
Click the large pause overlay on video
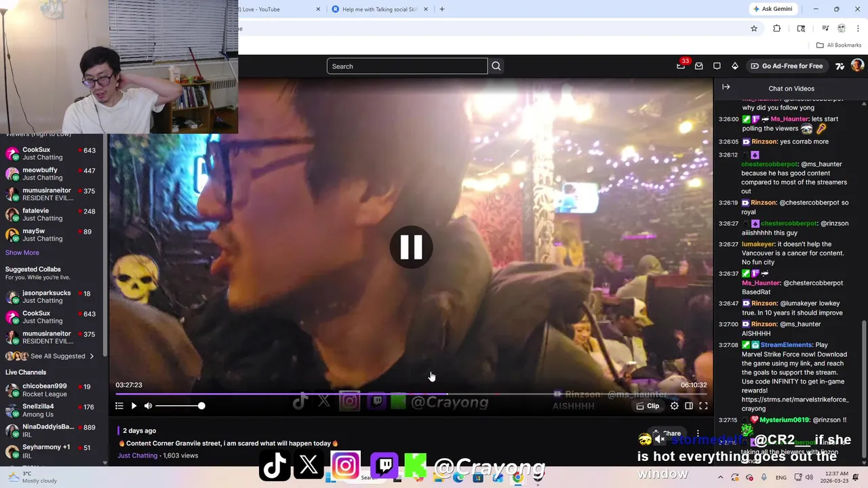(x=411, y=247)
